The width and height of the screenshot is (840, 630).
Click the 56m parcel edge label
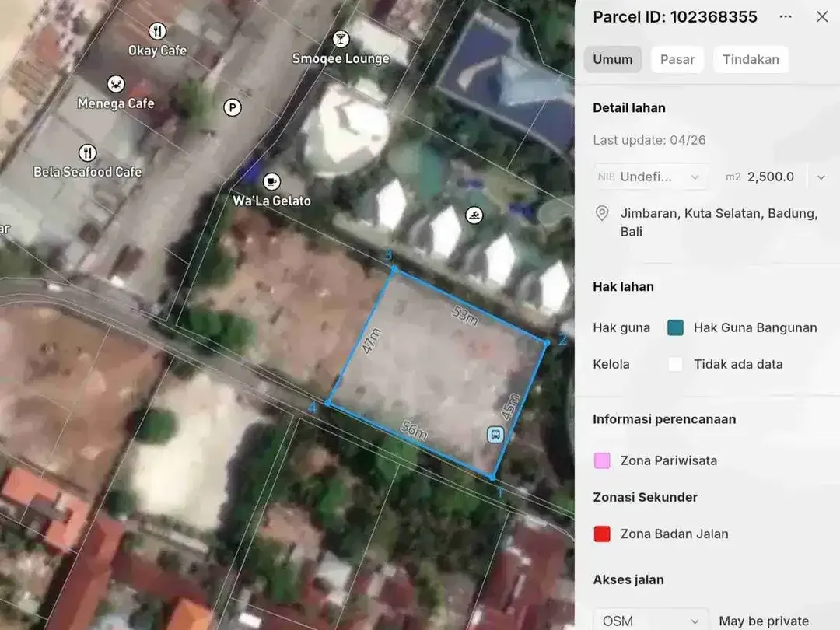pyautogui.click(x=414, y=431)
